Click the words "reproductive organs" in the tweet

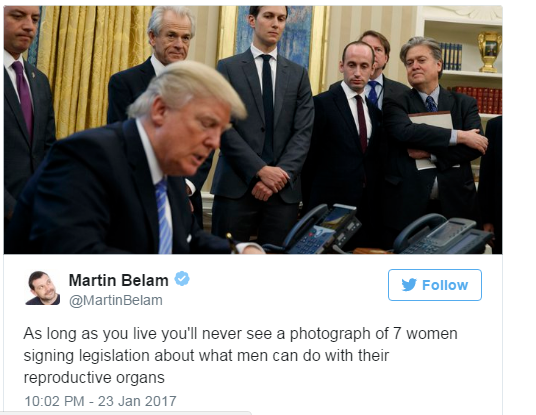[94, 378]
